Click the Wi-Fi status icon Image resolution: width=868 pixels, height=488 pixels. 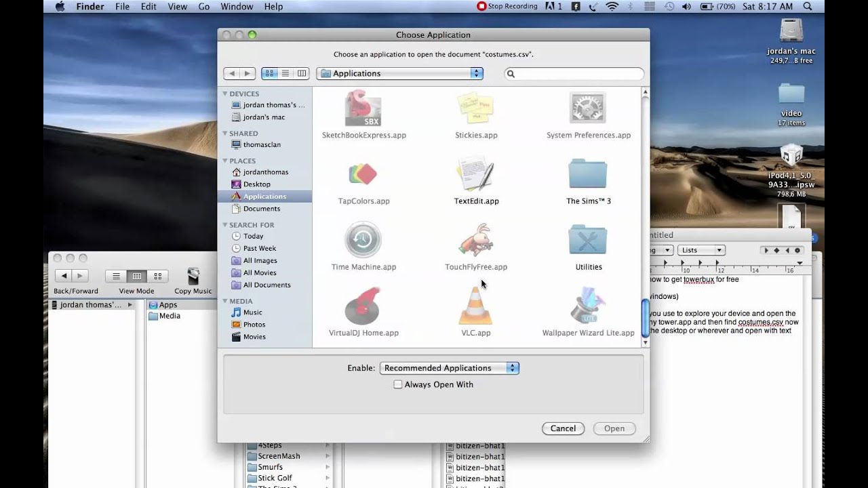612,7
